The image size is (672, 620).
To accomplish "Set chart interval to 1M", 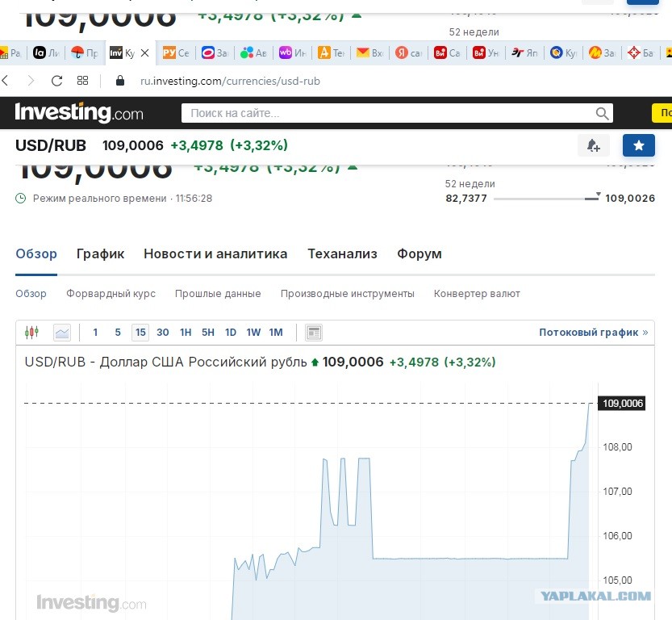I will (276, 333).
